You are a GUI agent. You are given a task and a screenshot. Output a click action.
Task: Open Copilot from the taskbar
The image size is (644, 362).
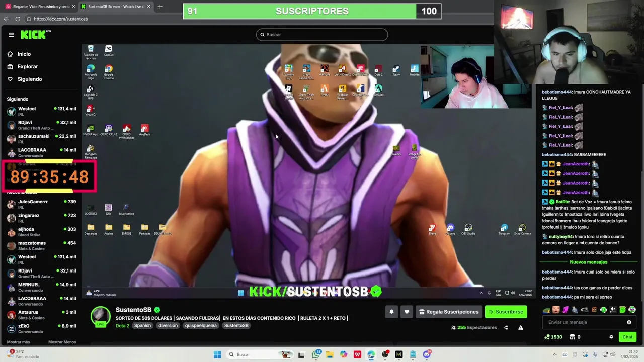(x=344, y=354)
